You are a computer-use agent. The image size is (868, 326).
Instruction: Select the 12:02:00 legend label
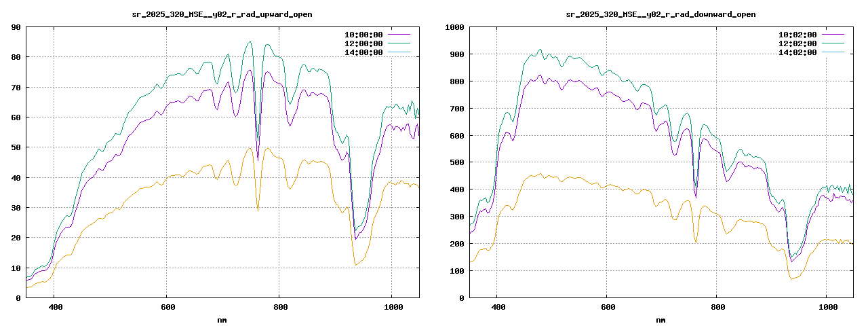(x=797, y=43)
